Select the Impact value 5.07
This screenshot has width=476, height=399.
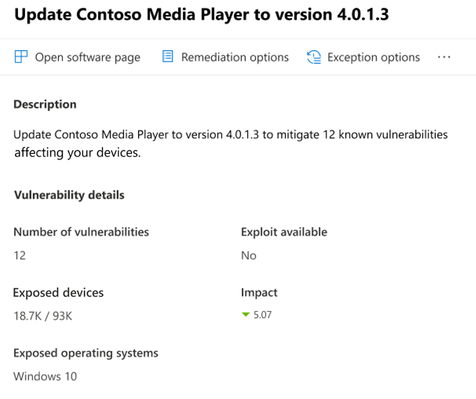pos(262,315)
